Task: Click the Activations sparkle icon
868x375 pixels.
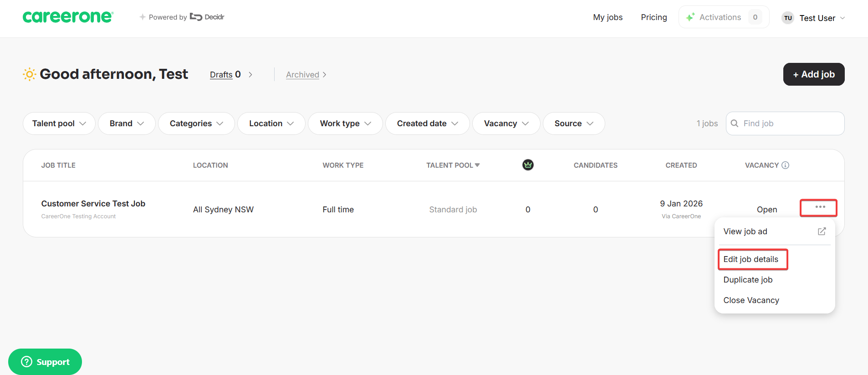Action: click(690, 17)
